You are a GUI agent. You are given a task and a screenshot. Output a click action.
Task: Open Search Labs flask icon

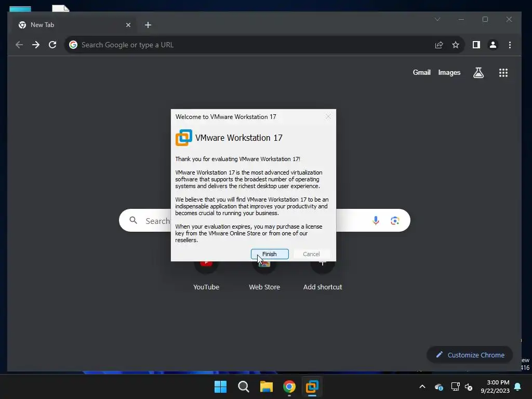(478, 73)
